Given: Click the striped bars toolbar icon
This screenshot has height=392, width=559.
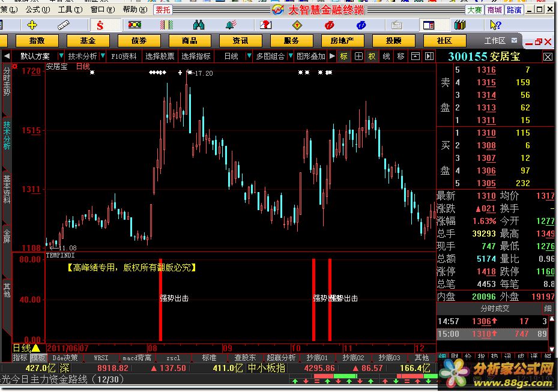Looking at the screenshot, I should pos(166,25).
